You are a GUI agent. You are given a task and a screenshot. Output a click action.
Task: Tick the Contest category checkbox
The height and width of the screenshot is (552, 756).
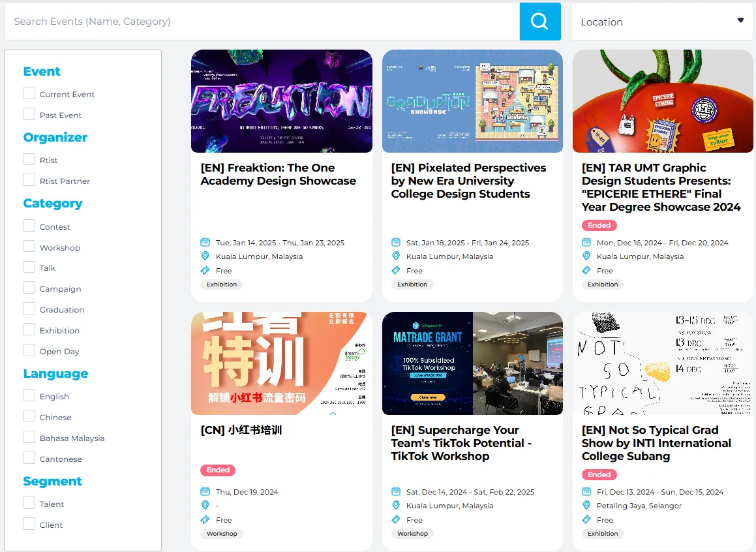29,226
